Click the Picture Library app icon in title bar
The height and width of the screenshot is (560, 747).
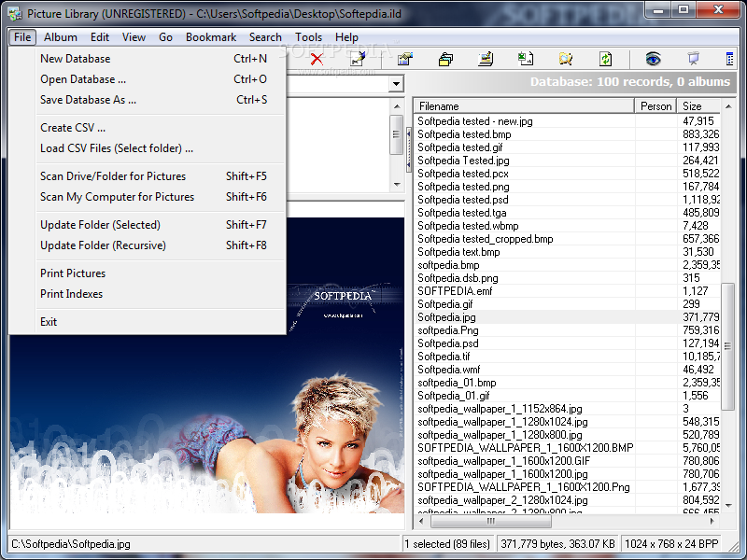click(15, 13)
